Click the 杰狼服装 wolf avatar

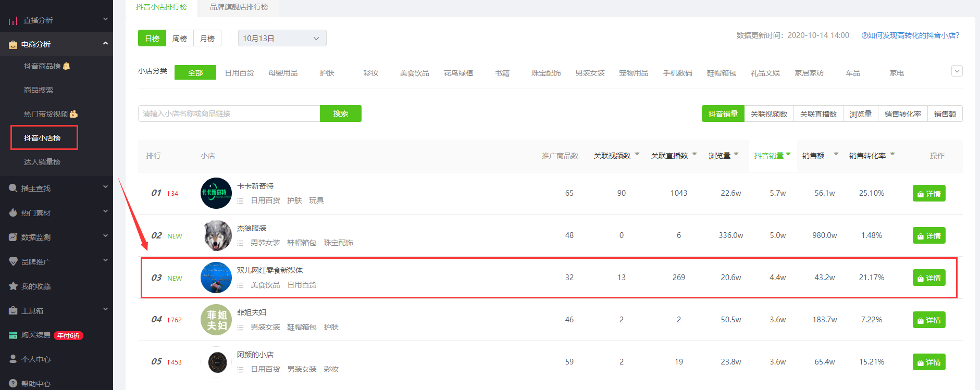216,235
